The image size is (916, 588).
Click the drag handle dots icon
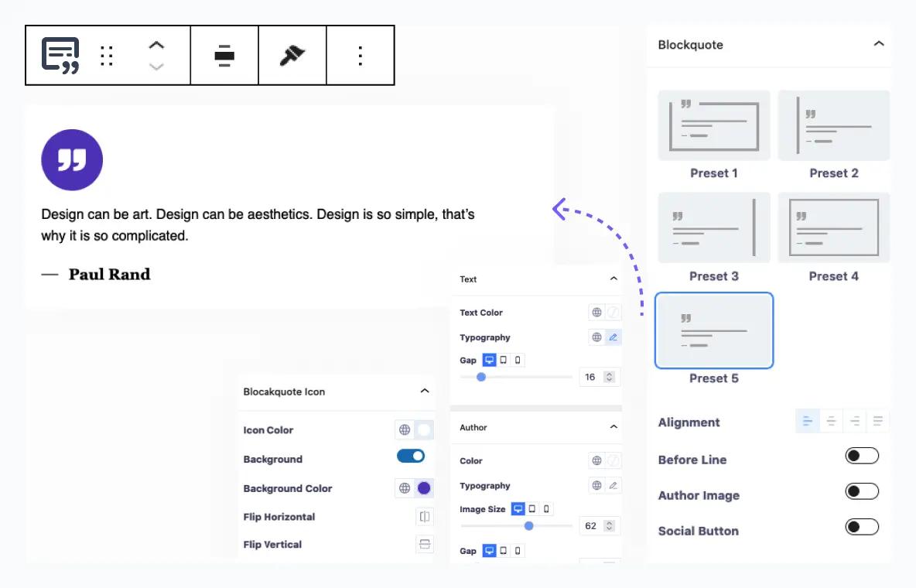pos(107,56)
